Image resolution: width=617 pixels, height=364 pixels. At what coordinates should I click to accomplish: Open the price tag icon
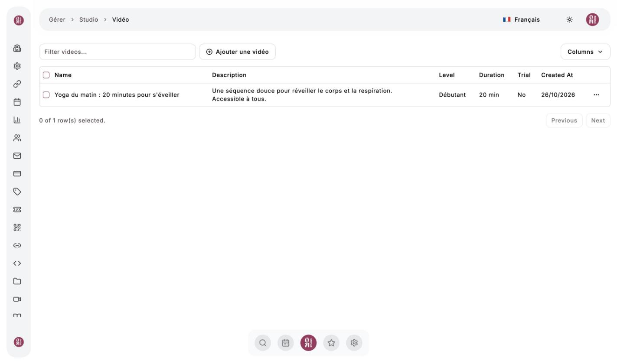(17, 192)
